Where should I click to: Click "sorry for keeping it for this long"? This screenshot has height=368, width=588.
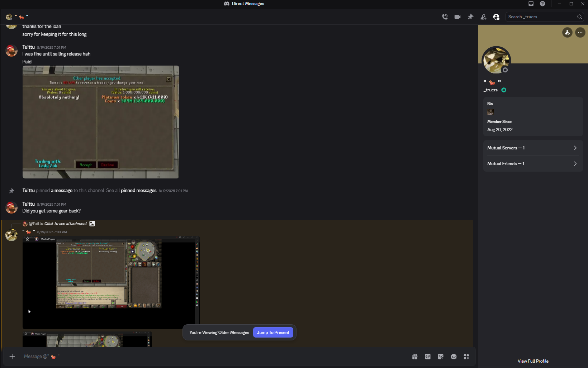[x=54, y=34]
